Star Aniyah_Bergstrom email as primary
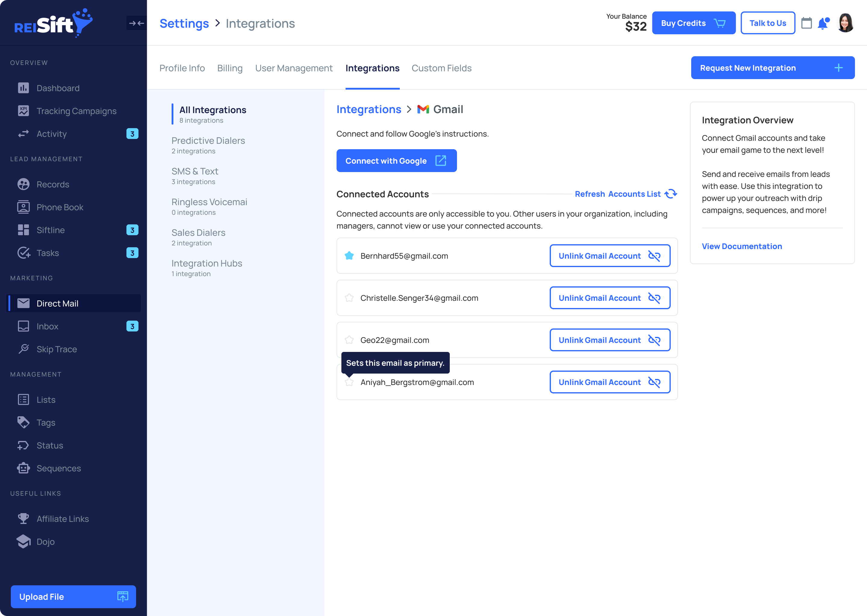 tap(349, 382)
